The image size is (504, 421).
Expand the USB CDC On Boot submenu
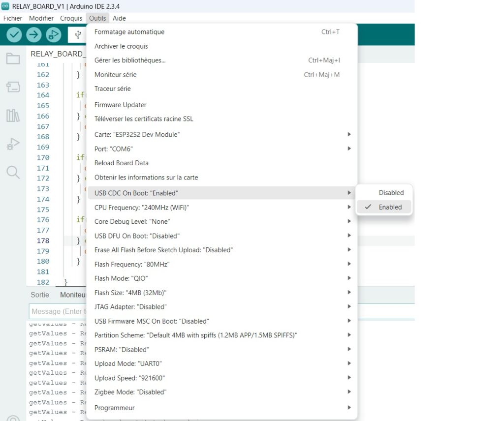point(221,193)
